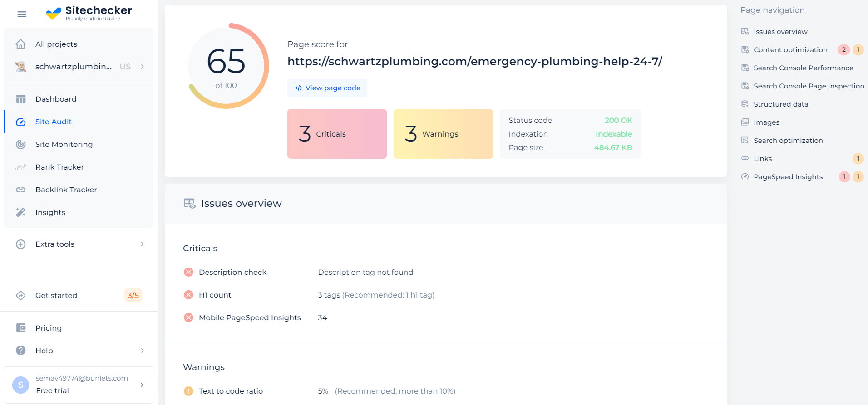Click the Site Audit gauge icon
Image resolution: width=868 pixels, height=405 pixels.
(21, 122)
